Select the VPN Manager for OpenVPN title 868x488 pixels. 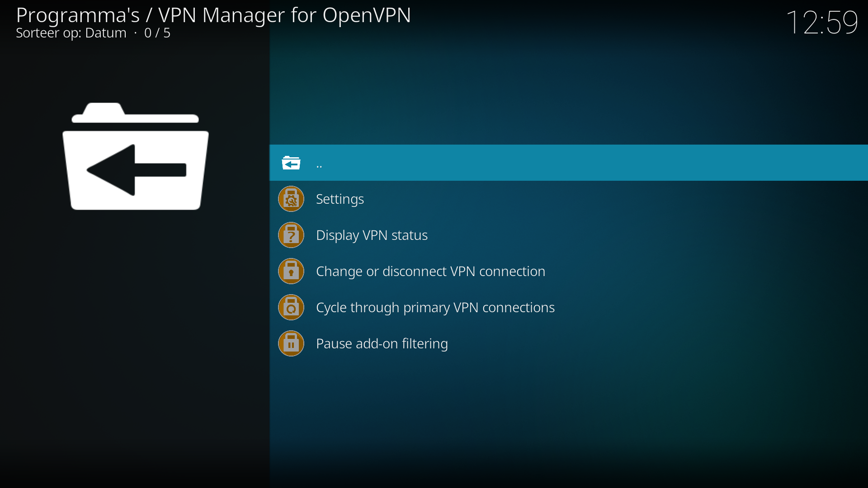point(285,15)
